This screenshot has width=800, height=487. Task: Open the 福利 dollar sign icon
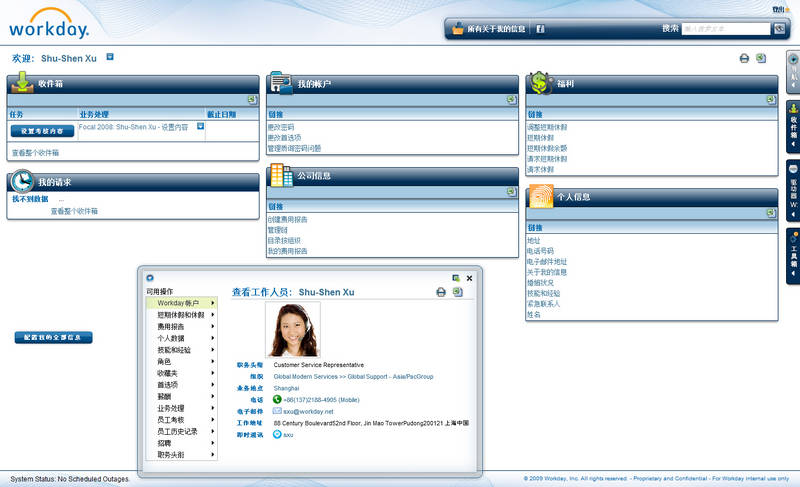pos(540,83)
